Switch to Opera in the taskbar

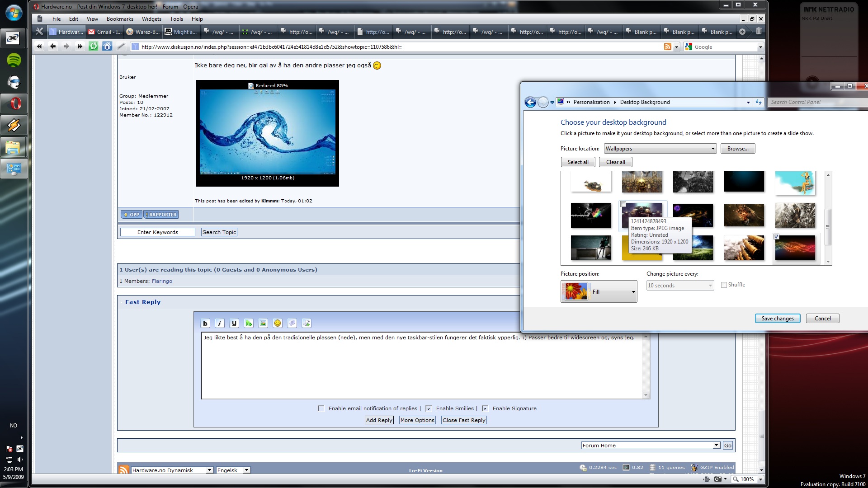pos(14,103)
